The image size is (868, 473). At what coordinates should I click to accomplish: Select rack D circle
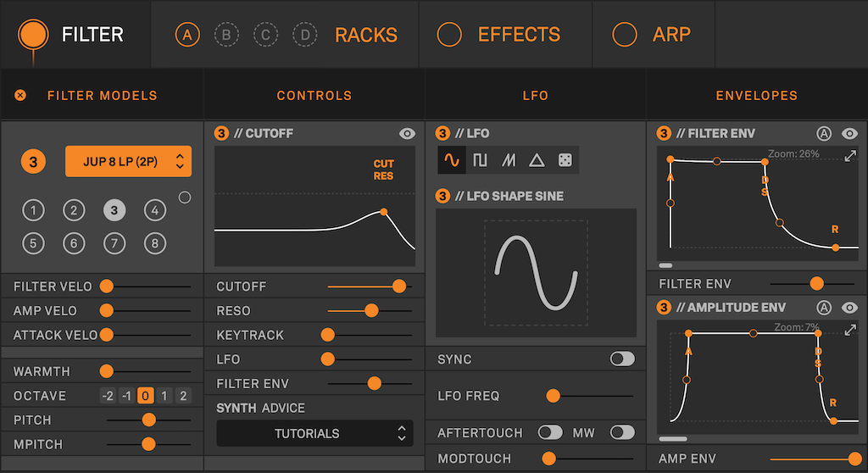point(305,35)
